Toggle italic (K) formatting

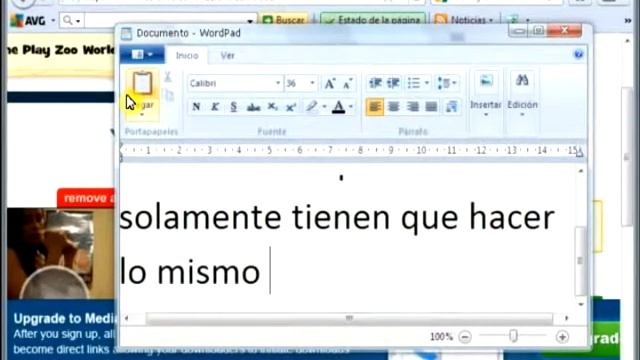coord(215,107)
